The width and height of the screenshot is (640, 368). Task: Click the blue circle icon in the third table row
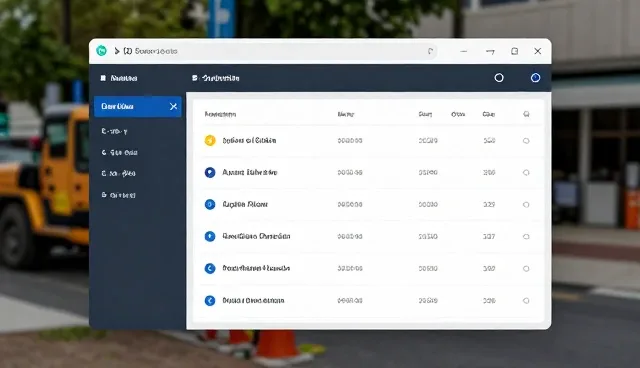[x=210, y=204]
